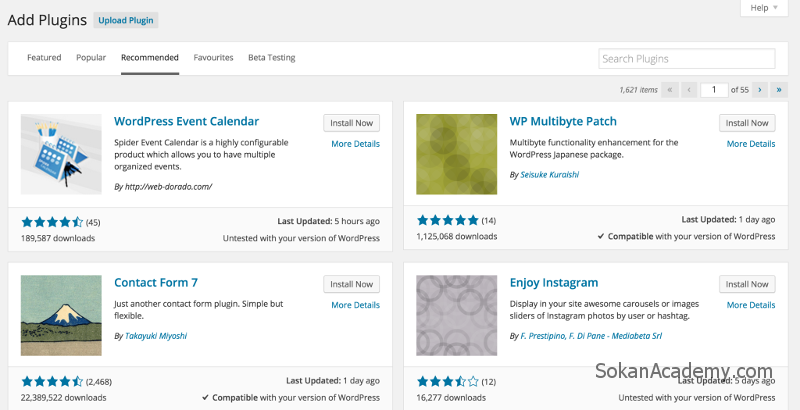Image resolution: width=800 pixels, height=410 pixels.
Task: Click the previous page arrow button
Action: click(689, 90)
